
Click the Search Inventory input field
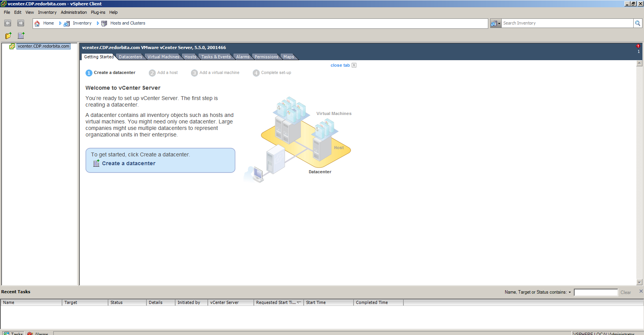567,23
